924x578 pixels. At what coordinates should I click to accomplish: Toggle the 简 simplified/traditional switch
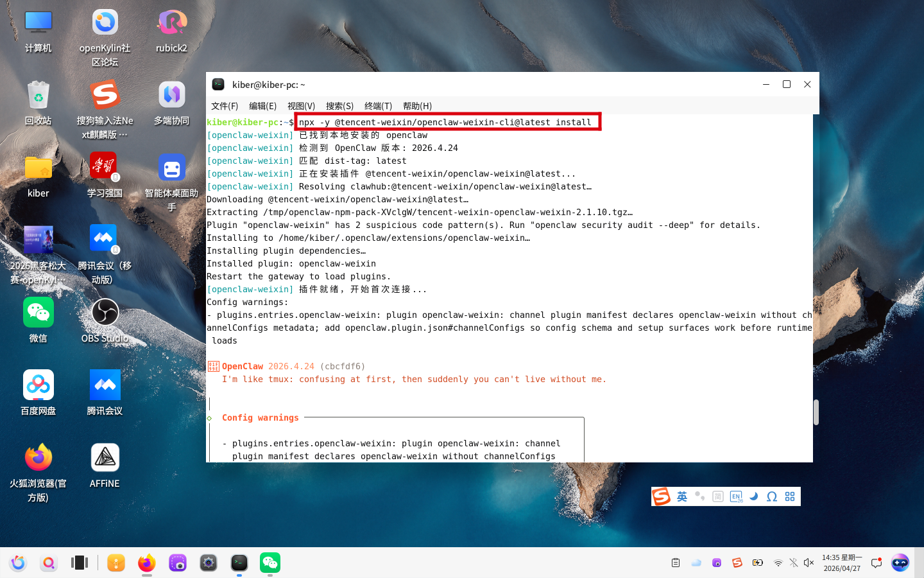coord(718,496)
